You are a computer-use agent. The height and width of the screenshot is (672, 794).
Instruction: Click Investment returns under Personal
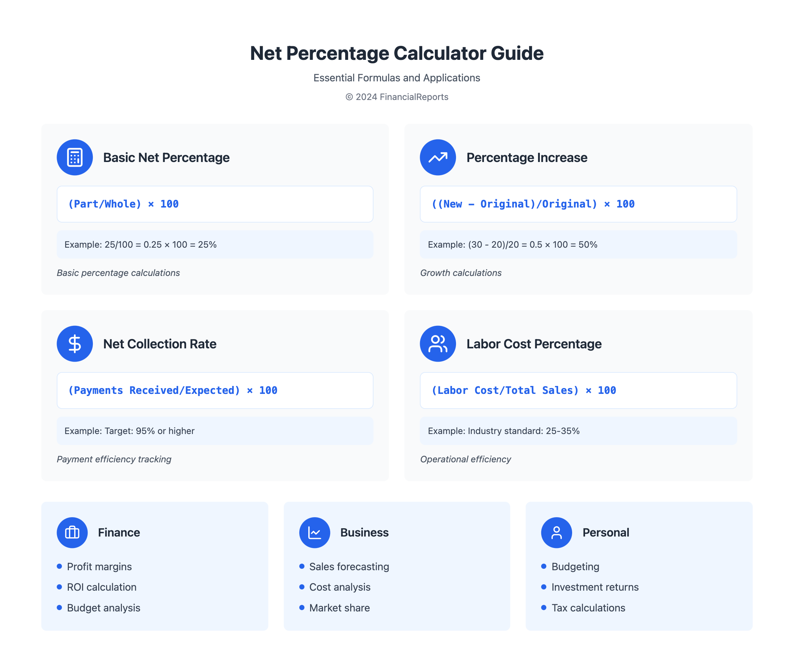(x=595, y=587)
